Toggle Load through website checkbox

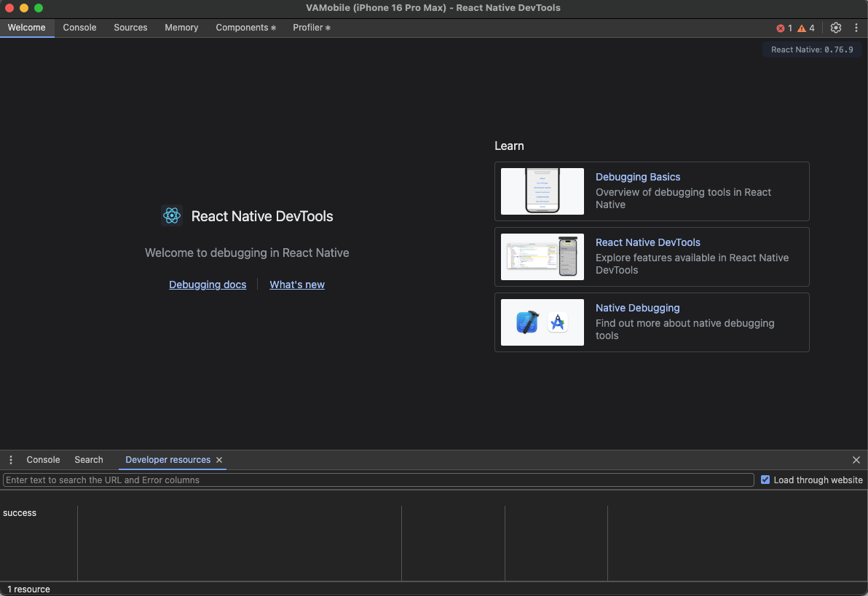pos(765,480)
